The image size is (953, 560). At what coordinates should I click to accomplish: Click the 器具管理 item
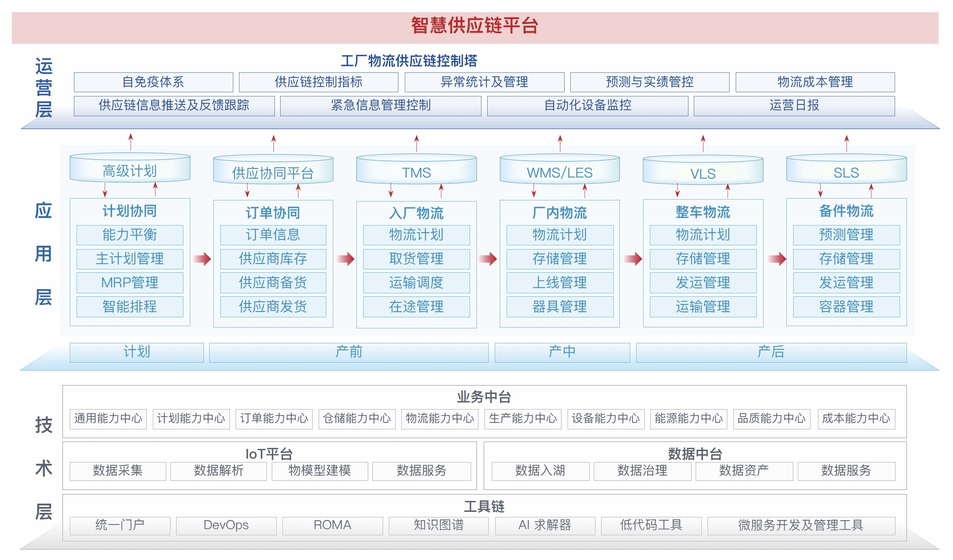[x=560, y=307]
